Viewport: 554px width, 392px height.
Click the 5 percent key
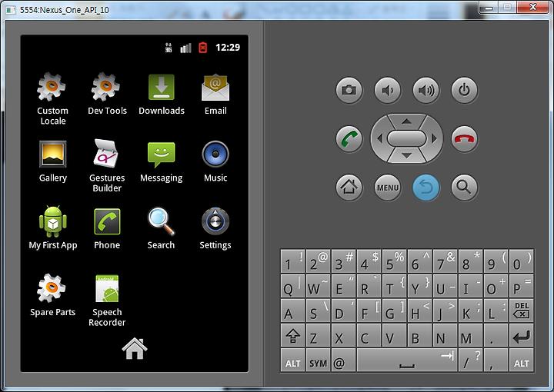[x=395, y=261]
